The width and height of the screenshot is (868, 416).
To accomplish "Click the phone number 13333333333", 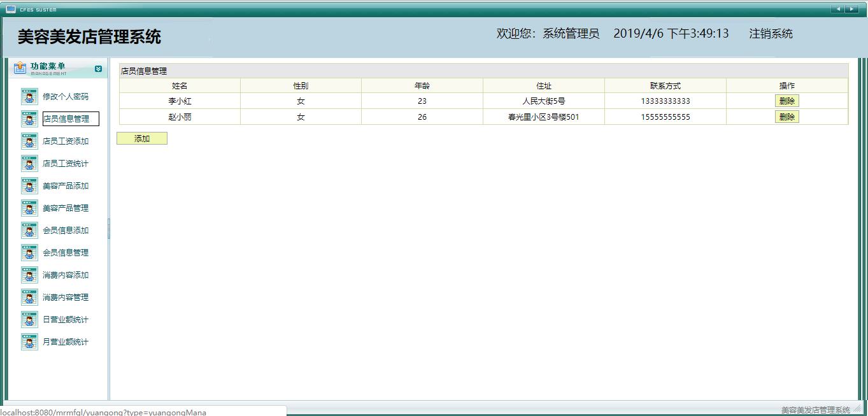I will pos(665,101).
